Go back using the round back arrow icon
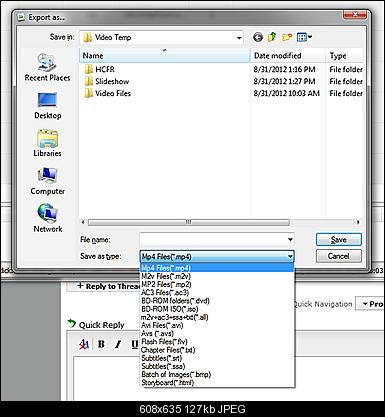This screenshot has height=417, width=385. (258, 37)
